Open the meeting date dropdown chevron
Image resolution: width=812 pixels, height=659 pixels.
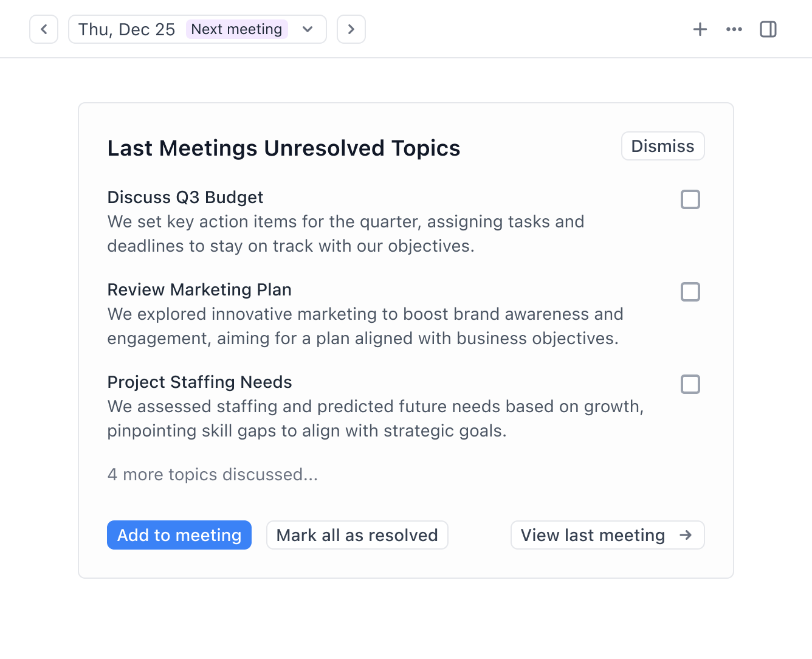[308, 29]
